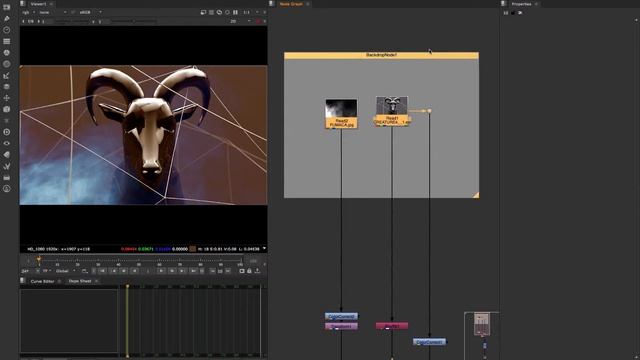
Task: Open the alpha channel 'none' dropdown
Action: point(52,13)
